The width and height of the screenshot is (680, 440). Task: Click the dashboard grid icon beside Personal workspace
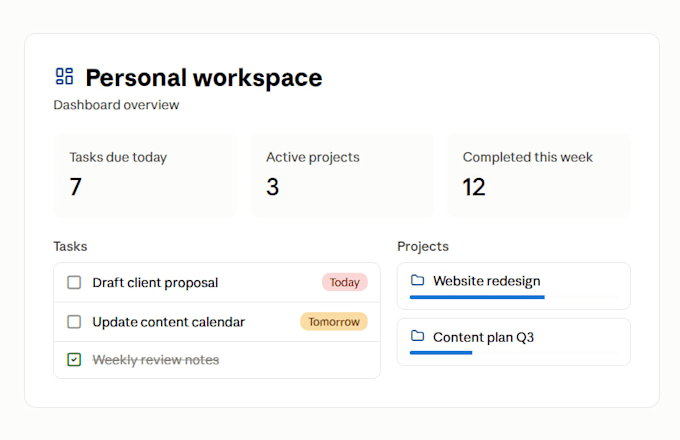[64, 76]
